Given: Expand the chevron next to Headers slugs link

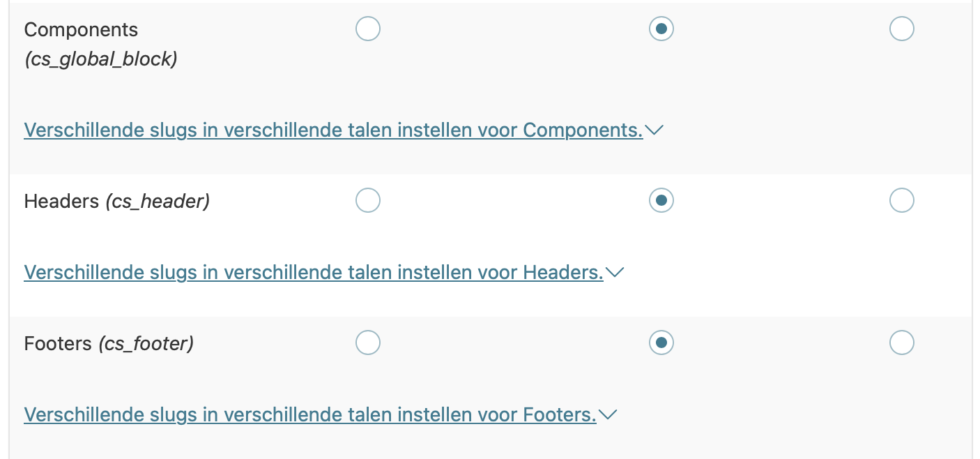Looking at the screenshot, I should tap(614, 273).
